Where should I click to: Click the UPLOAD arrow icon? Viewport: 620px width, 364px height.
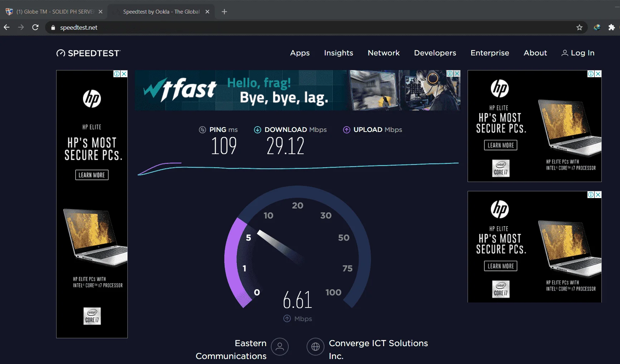pos(347,130)
